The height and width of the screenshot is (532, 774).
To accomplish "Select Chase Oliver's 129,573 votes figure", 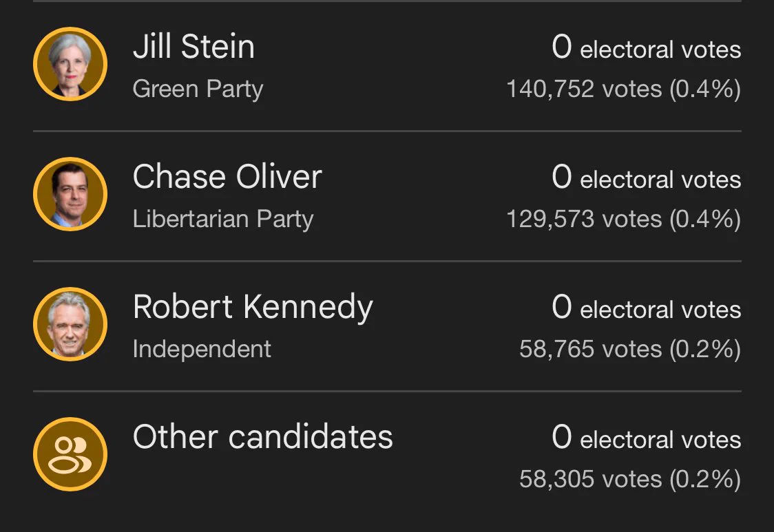I will 623,219.
